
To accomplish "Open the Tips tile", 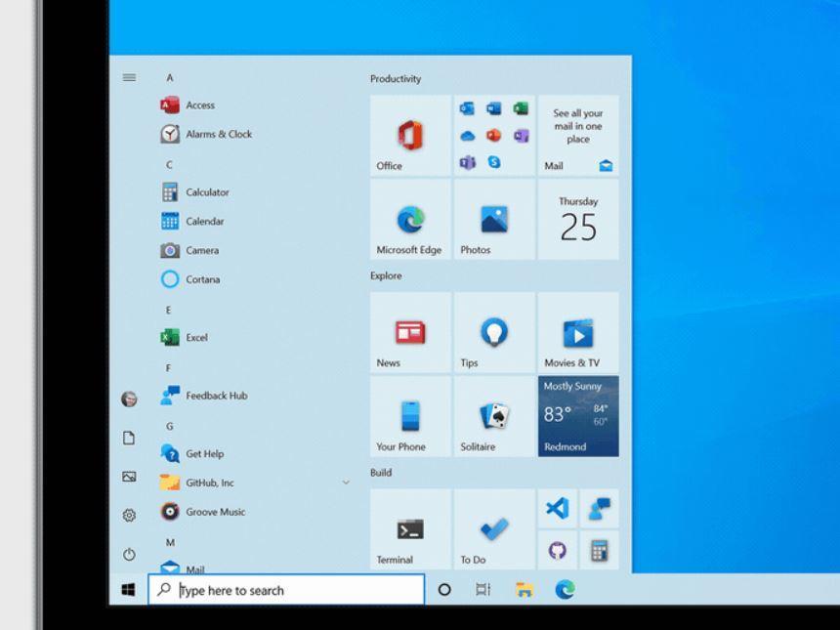I will coord(494,333).
